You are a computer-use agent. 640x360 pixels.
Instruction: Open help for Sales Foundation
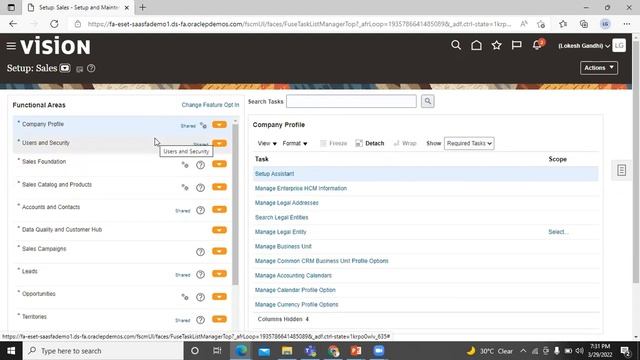coord(200,165)
